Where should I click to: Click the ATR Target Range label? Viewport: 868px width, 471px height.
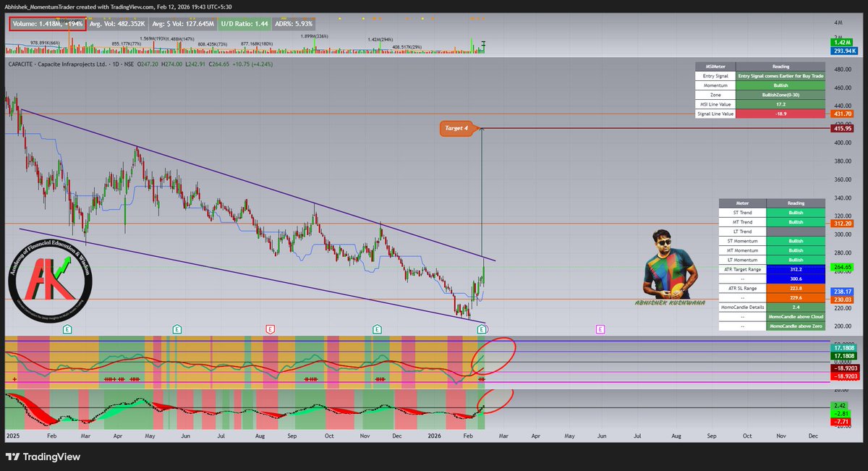click(743, 269)
